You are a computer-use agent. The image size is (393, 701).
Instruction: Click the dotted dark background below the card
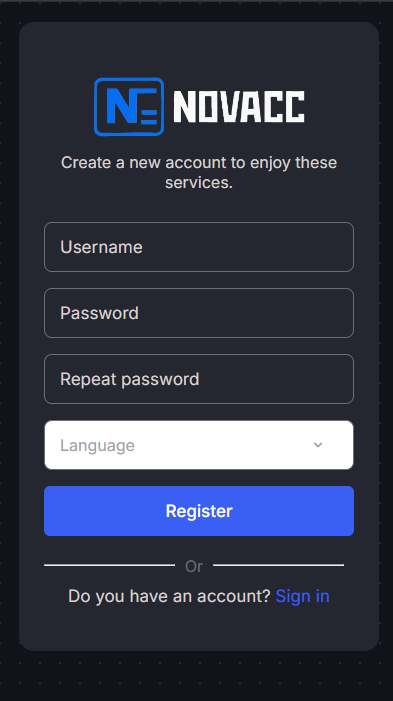(199, 676)
